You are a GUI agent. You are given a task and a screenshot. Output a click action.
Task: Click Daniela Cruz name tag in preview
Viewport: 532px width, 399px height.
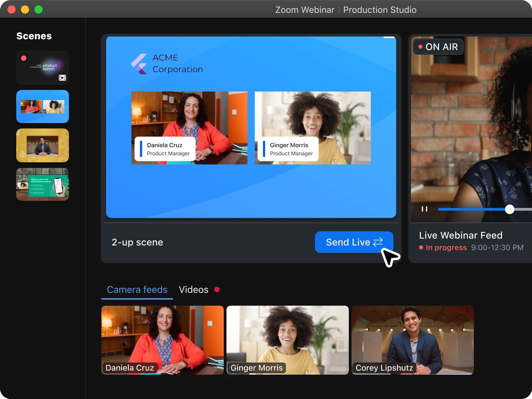point(165,149)
